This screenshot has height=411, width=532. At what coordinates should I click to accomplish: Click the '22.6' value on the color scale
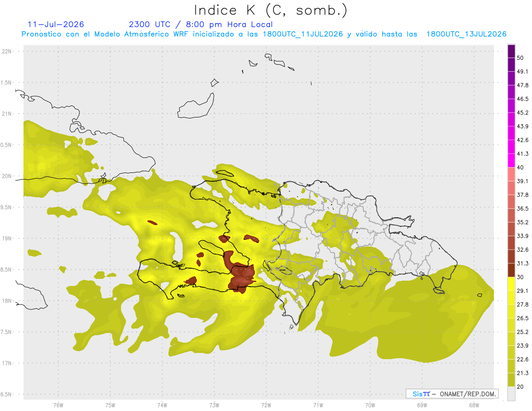[523, 360]
